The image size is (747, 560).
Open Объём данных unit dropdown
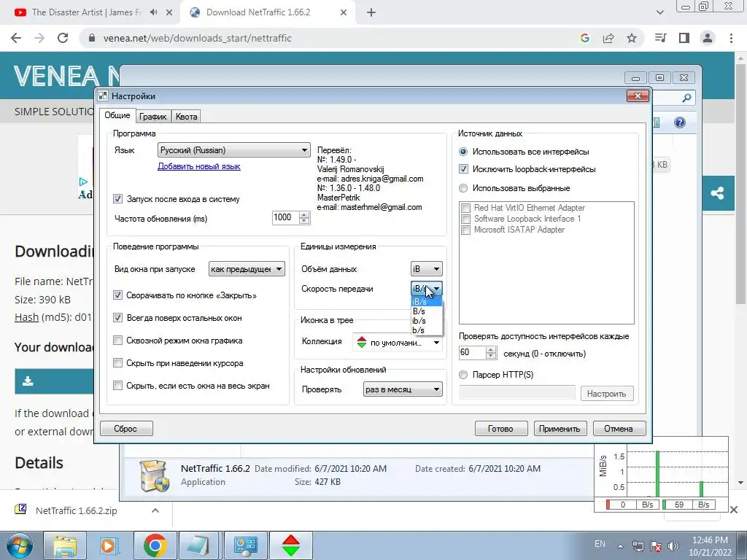(426, 269)
